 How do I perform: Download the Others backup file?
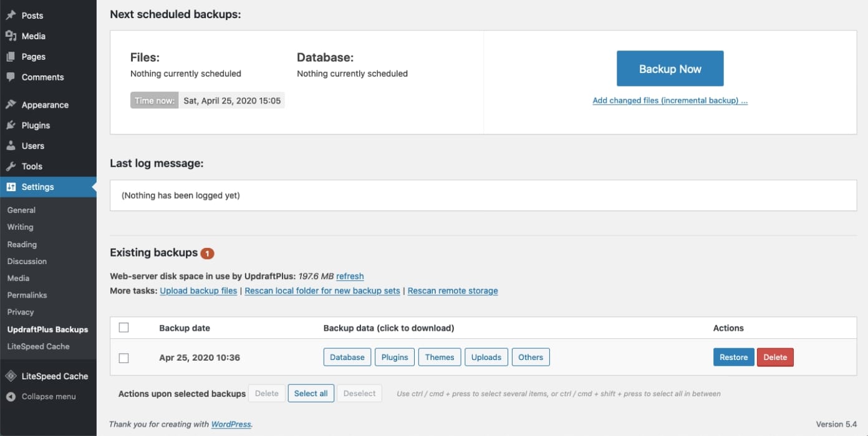pos(531,357)
